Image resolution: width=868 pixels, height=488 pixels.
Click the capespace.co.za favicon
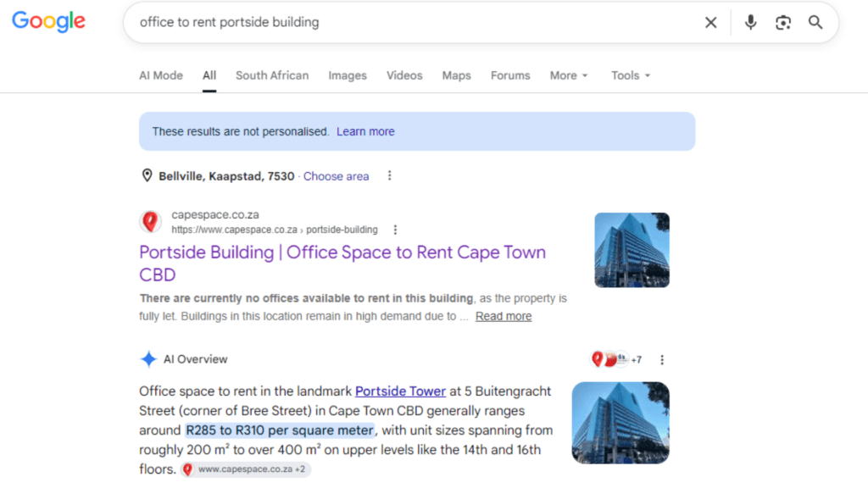click(x=150, y=222)
